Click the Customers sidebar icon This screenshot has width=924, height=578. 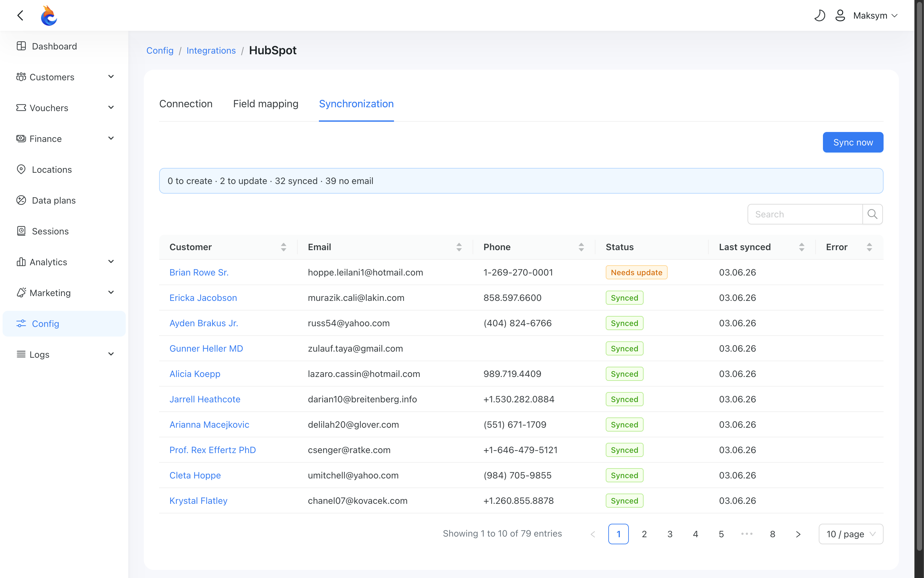coord(21,77)
